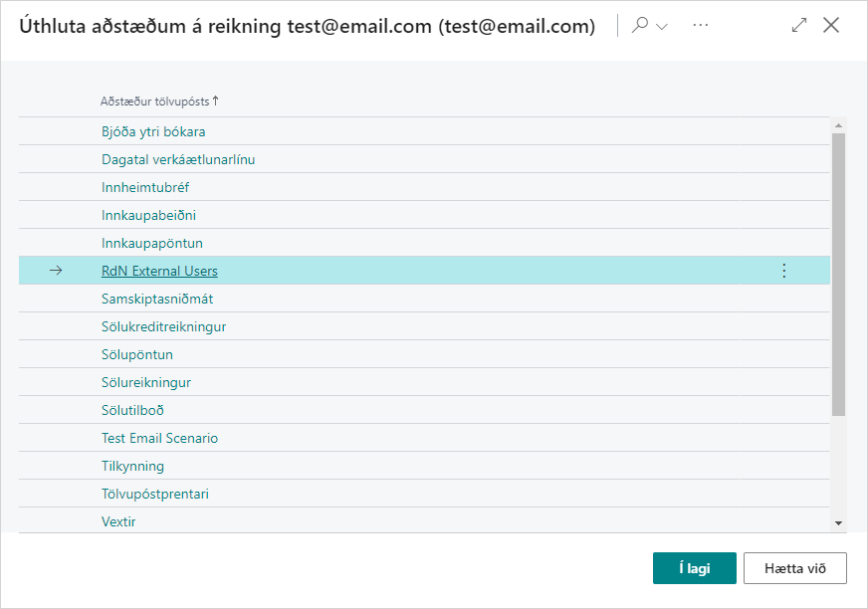Screen dimensions: 868x609
Task: Choose the Innheimtubréf scenario
Action: tap(145, 187)
